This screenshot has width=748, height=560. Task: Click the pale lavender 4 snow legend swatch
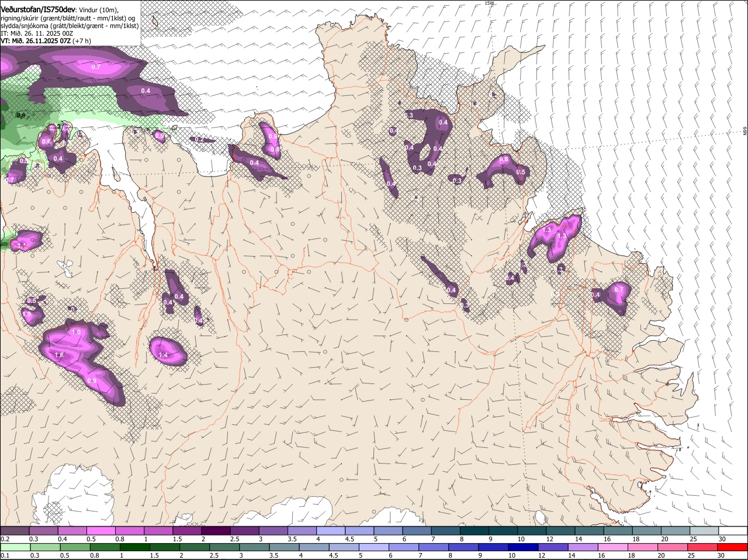(330, 530)
